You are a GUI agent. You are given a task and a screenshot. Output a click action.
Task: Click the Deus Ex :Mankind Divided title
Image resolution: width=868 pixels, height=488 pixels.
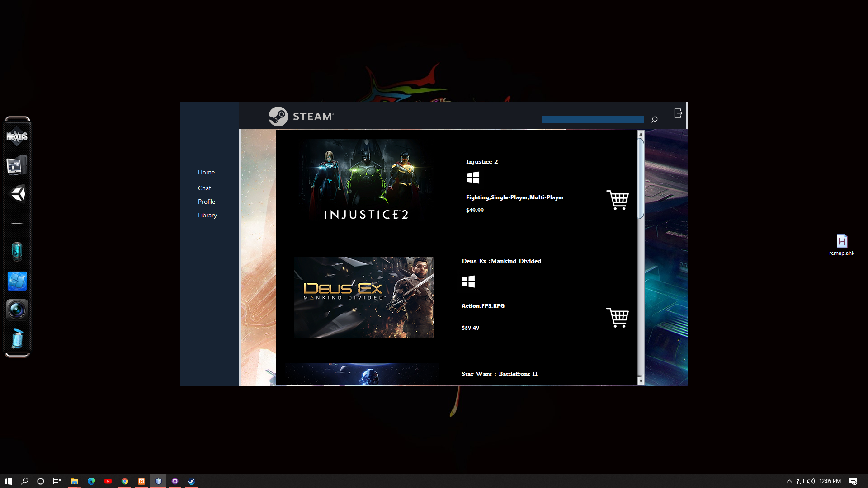(x=501, y=261)
